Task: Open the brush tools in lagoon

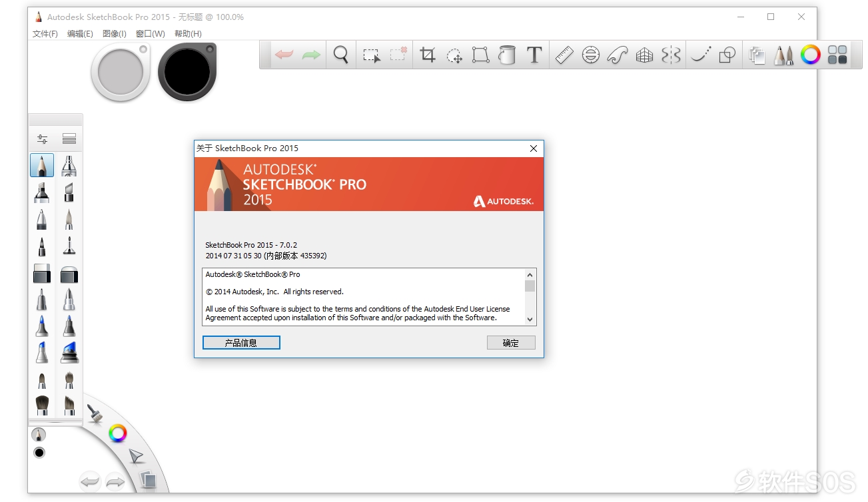Action: (x=95, y=414)
